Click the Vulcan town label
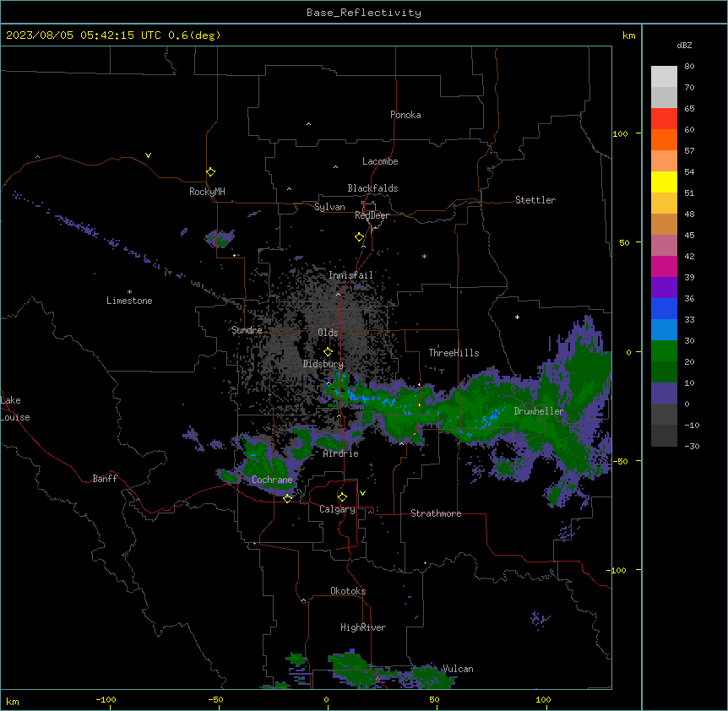Image resolution: width=728 pixels, height=711 pixels. 459,669
